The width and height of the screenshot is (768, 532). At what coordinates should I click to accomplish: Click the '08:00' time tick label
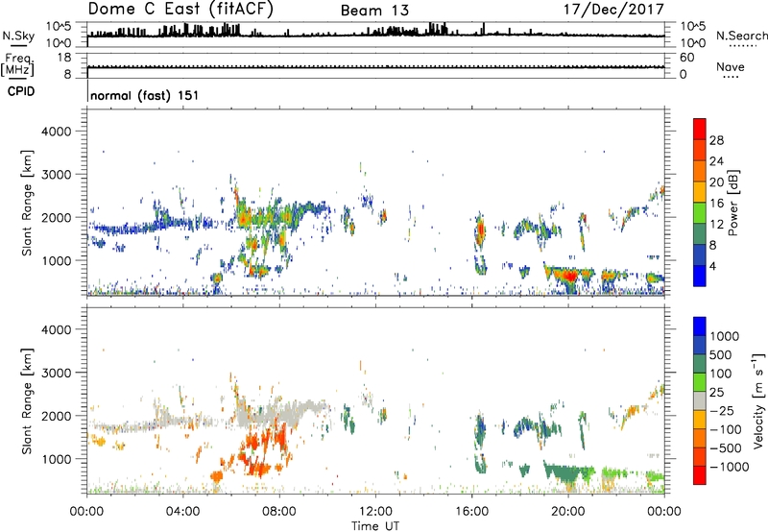point(279,512)
